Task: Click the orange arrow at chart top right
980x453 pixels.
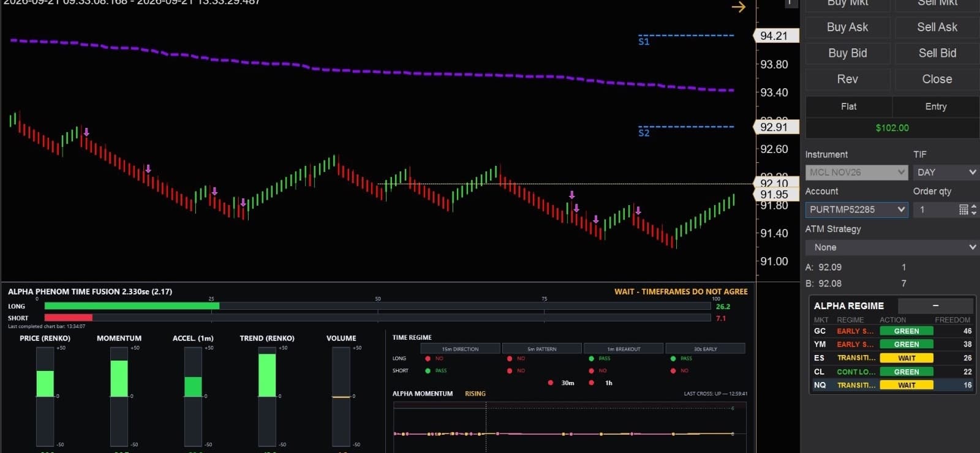Action: point(739,7)
